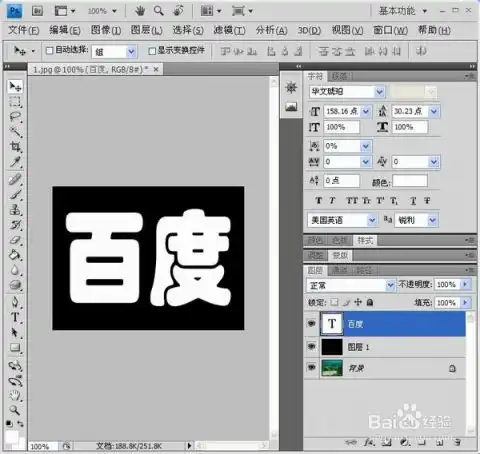This screenshot has height=454, width=480.
Task: Open the font family dropdown 华文琥珀
Action: point(380,92)
